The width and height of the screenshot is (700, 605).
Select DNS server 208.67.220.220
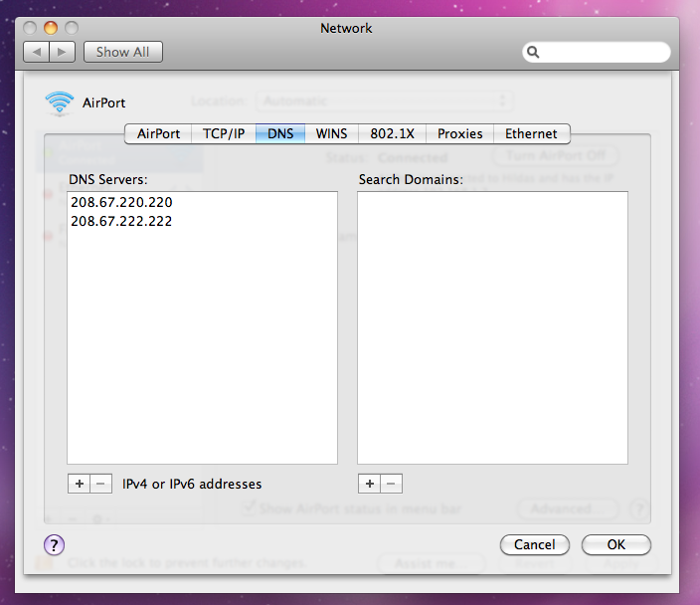click(202, 202)
